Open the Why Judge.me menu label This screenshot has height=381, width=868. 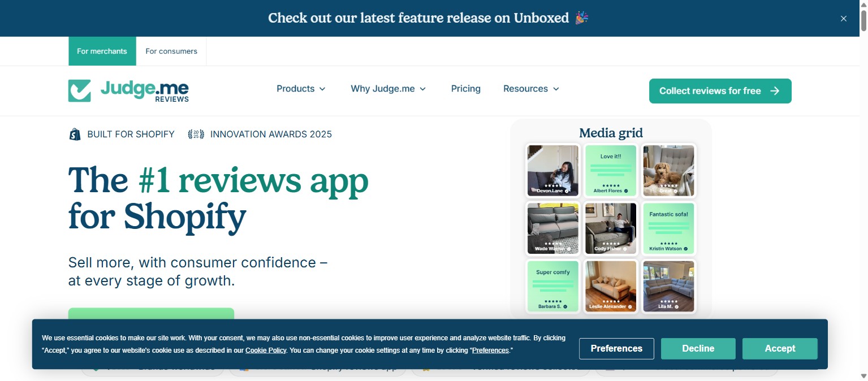tap(383, 89)
